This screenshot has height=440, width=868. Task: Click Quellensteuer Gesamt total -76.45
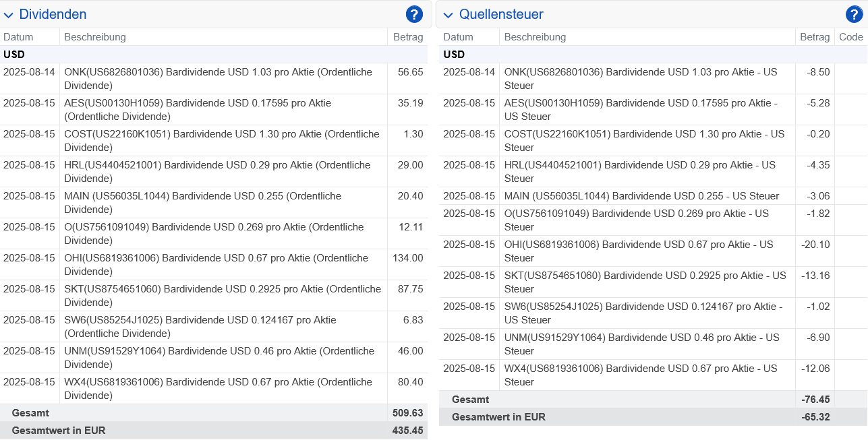click(815, 400)
